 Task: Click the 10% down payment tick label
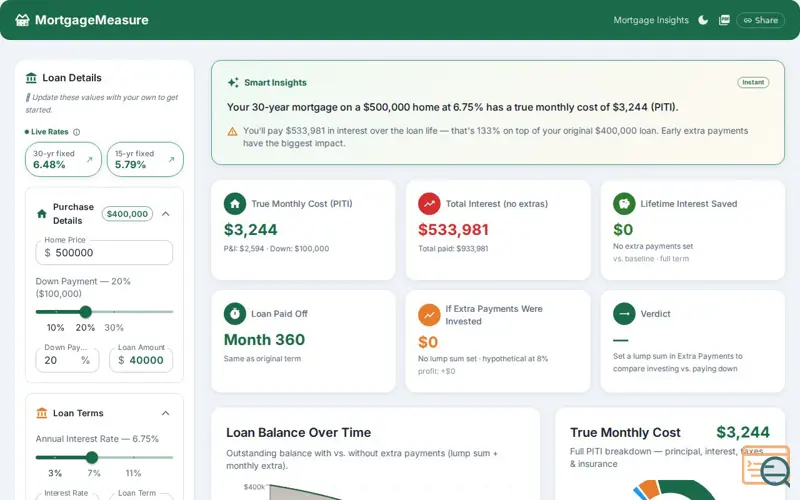55,328
